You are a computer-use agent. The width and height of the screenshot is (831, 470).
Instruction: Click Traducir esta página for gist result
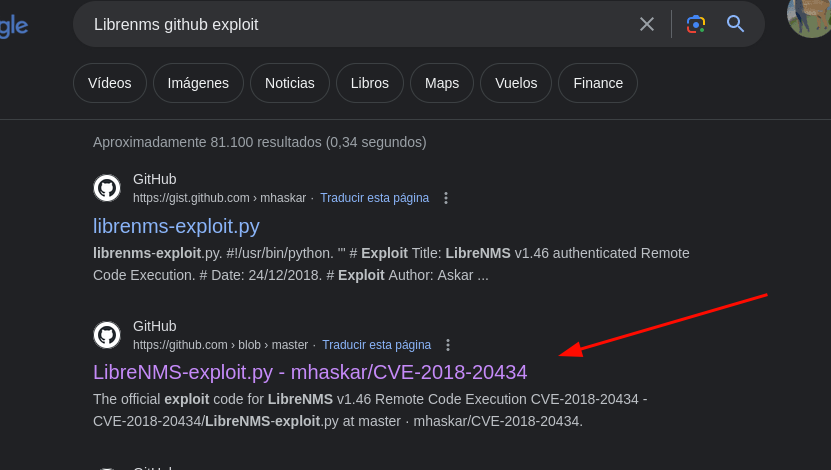point(375,198)
